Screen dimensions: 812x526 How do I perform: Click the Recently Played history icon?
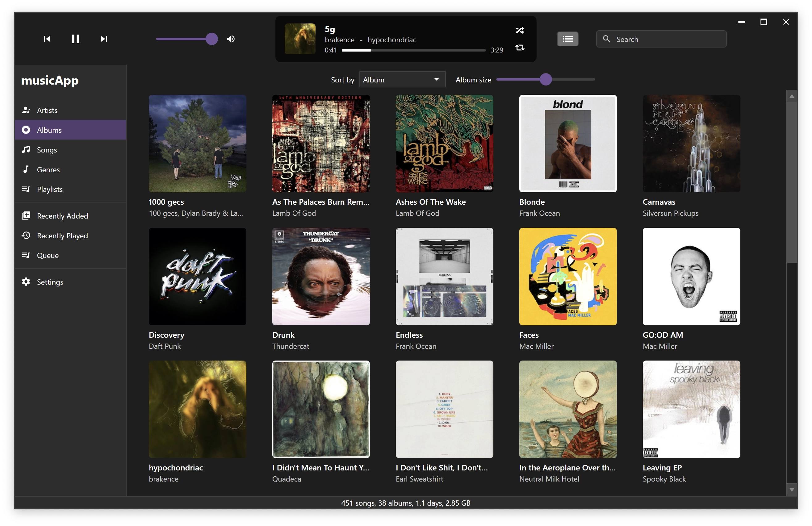tap(26, 236)
